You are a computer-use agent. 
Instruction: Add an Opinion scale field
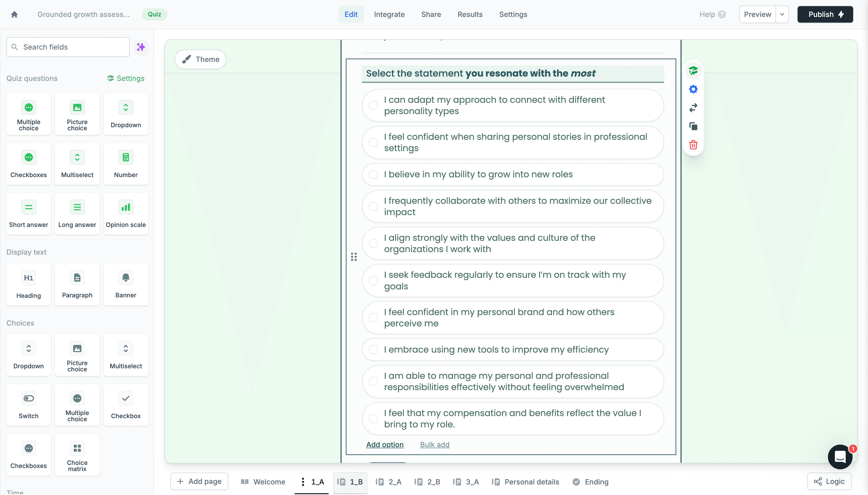(x=126, y=214)
